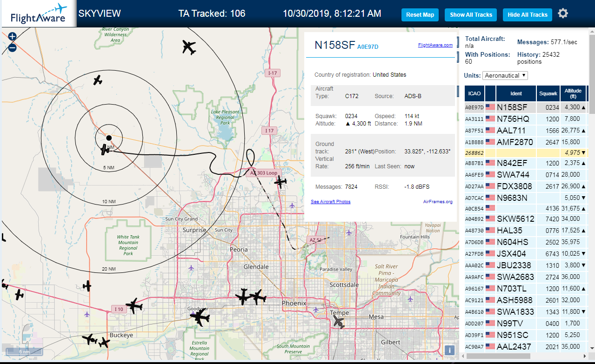Image resolution: width=595 pixels, height=364 pixels.
Task: Click Reset Map button
Action: (x=420, y=15)
